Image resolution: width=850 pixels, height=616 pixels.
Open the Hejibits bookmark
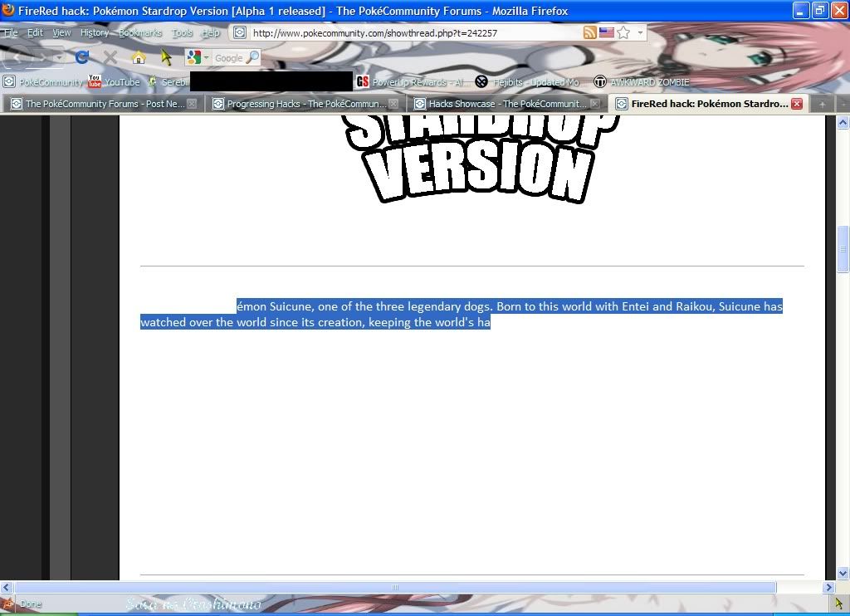527,82
